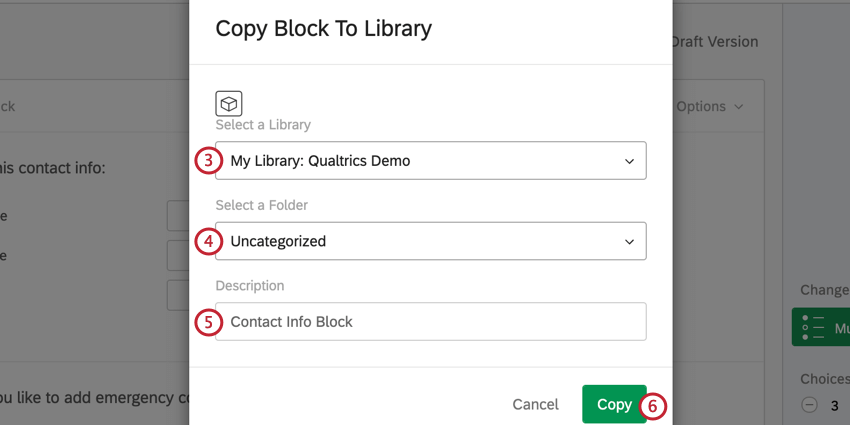Click the chevron arrow in the library dropdown
Image resolution: width=850 pixels, height=425 pixels.
click(629, 161)
